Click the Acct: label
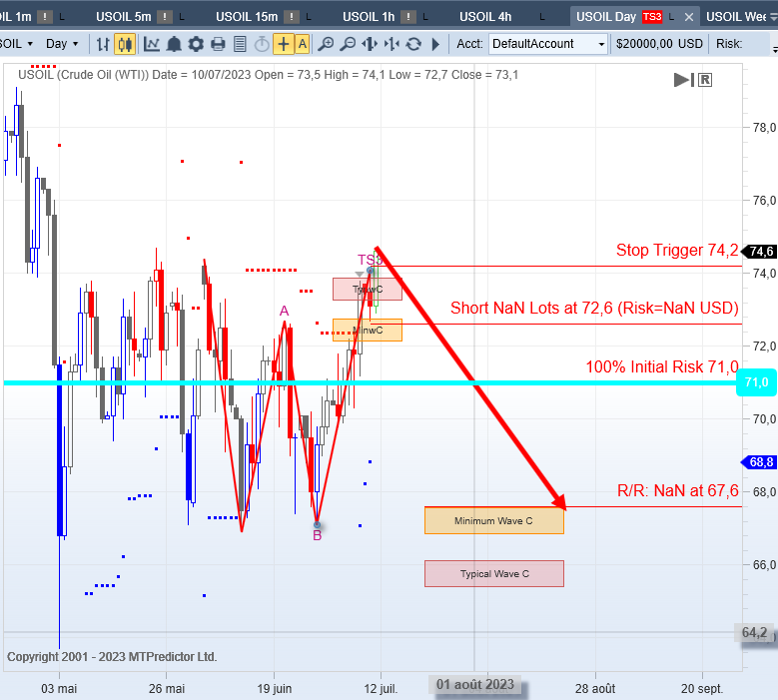 469,44
